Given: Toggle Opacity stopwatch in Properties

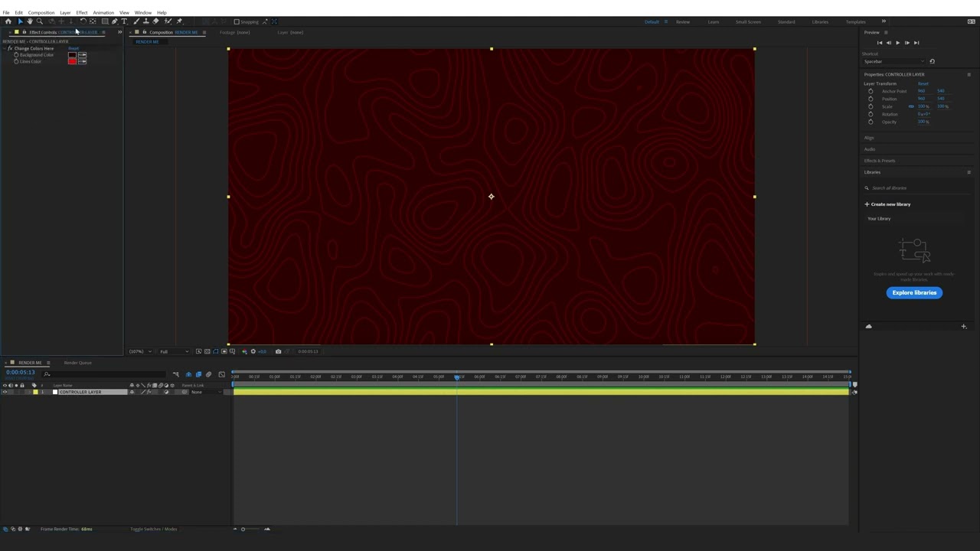Looking at the screenshot, I should (x=871, y=122).
